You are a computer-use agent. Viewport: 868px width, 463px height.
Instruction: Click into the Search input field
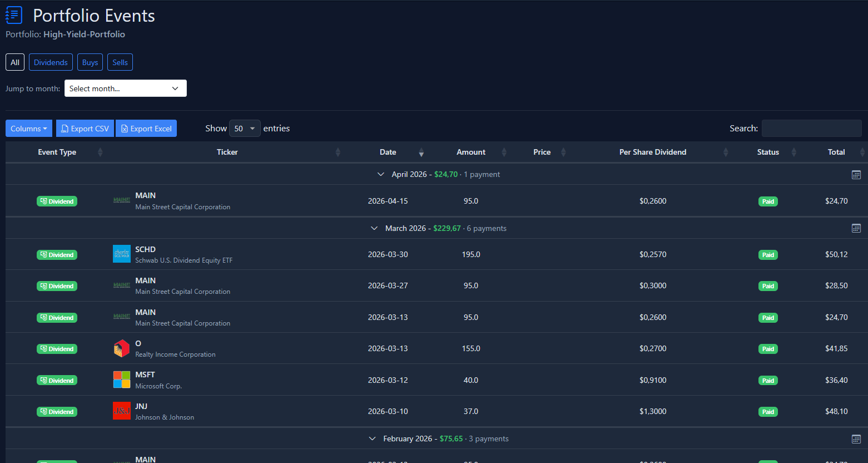[x=811, y=128]
